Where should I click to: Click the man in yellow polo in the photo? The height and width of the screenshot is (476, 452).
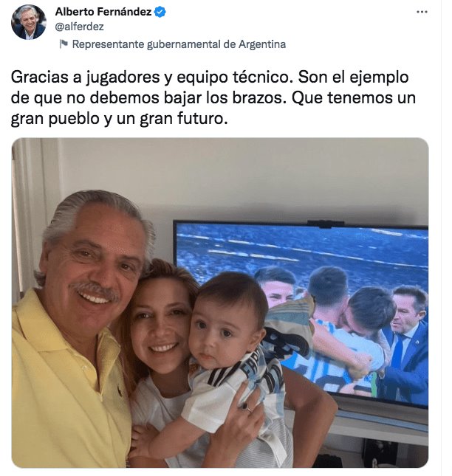(x=79, y=328)
